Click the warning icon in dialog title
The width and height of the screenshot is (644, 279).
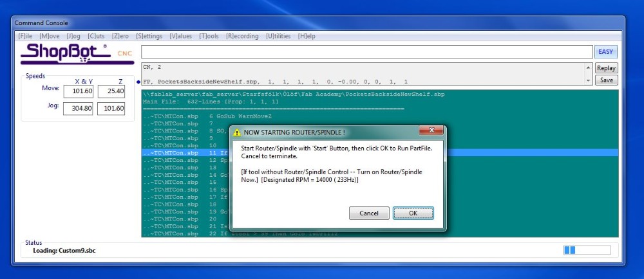pyautogui.click(x=237, y=132)
